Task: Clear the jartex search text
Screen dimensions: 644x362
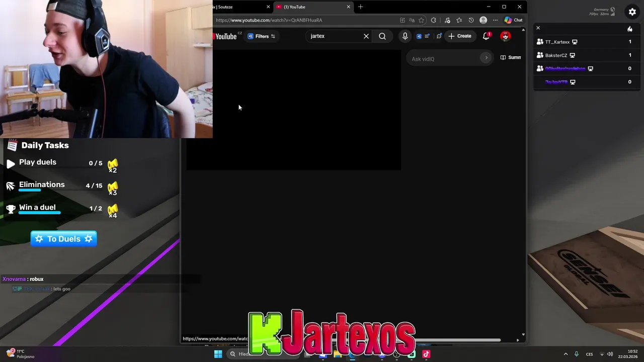Action: [366, 36]
